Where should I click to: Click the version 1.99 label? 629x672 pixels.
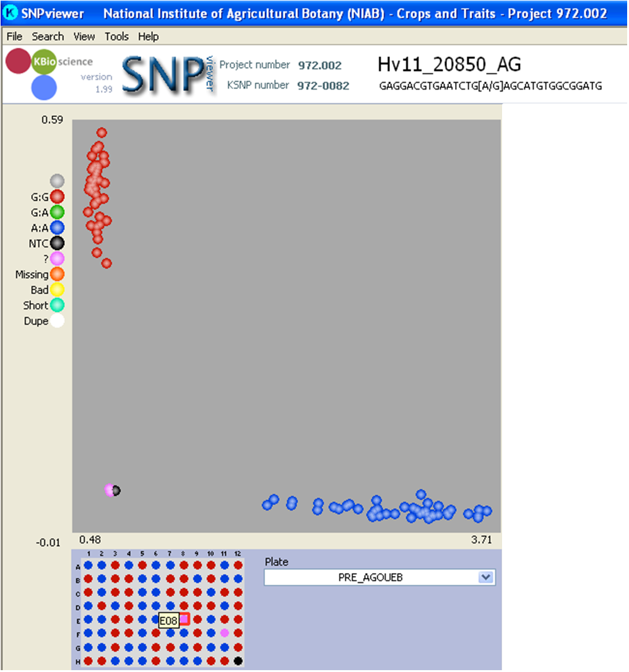click(97, 83)
